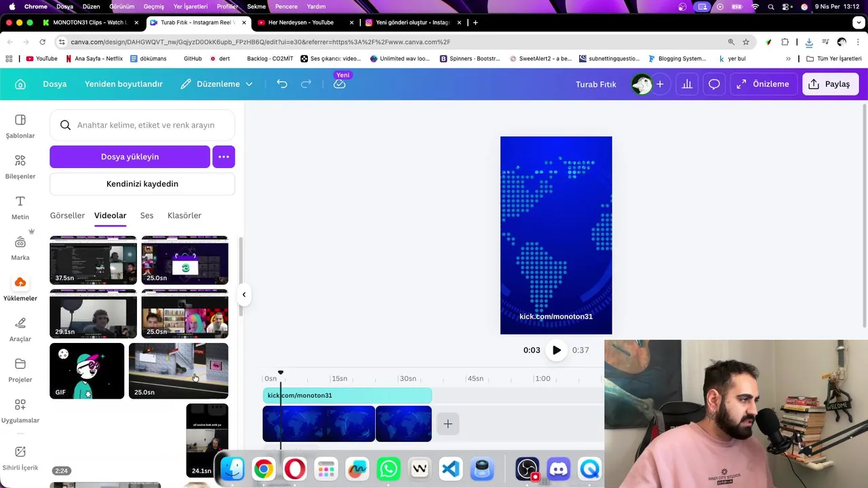The height and width of the screenshot is (488, 868).
Task: Click the user avatar in header
Action: [642, 84]
